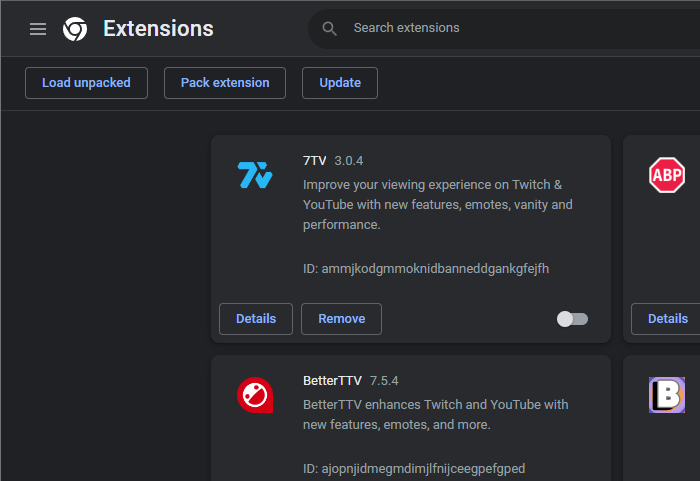
Task: Enable the 7TV extension toggle
Action: click(x=572, y=319)
